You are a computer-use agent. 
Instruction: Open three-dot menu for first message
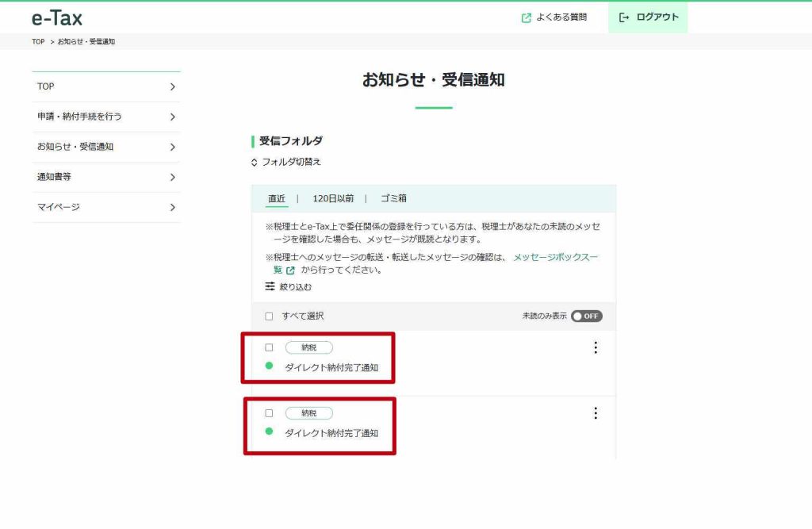point(596,347)
